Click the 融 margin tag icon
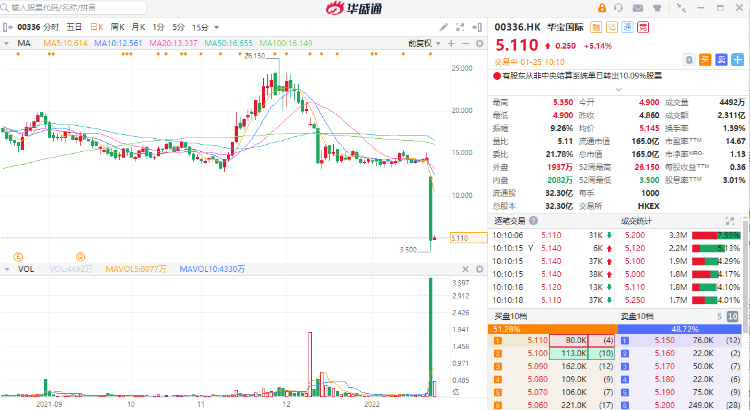This screenshot has height=410, width=750. pos(596,27)
